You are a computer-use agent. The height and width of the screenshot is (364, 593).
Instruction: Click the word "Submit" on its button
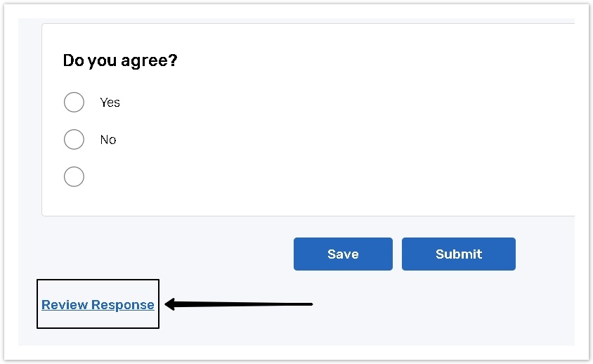459,254
